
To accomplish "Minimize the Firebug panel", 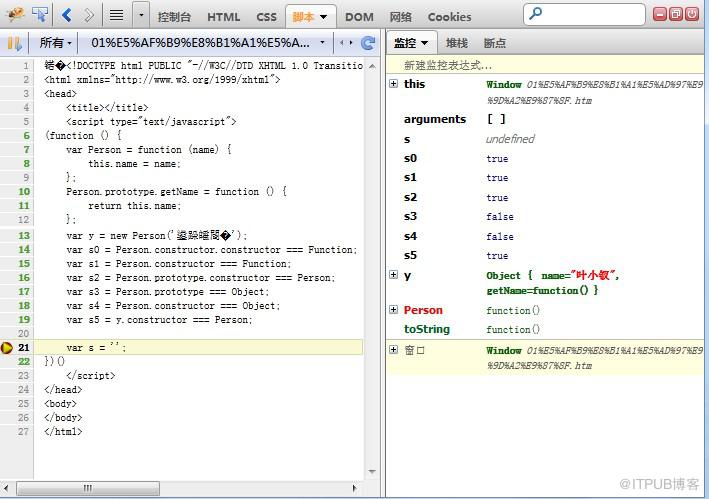I will 660,14.
